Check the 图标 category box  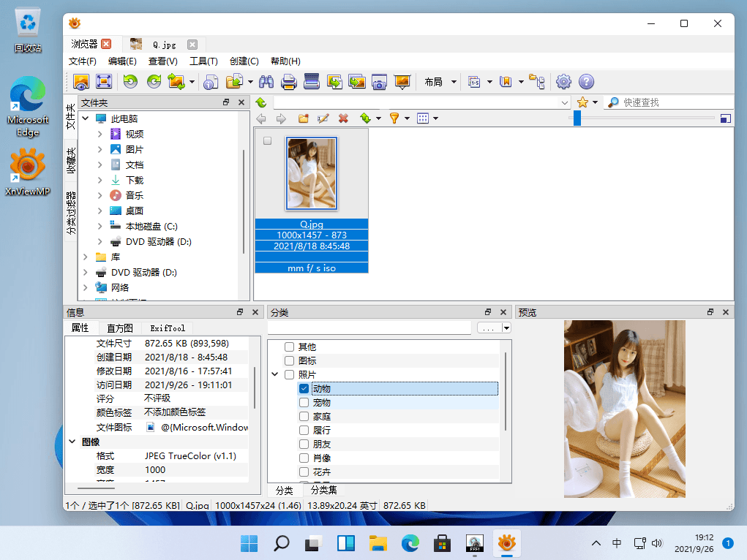point(289,360)
